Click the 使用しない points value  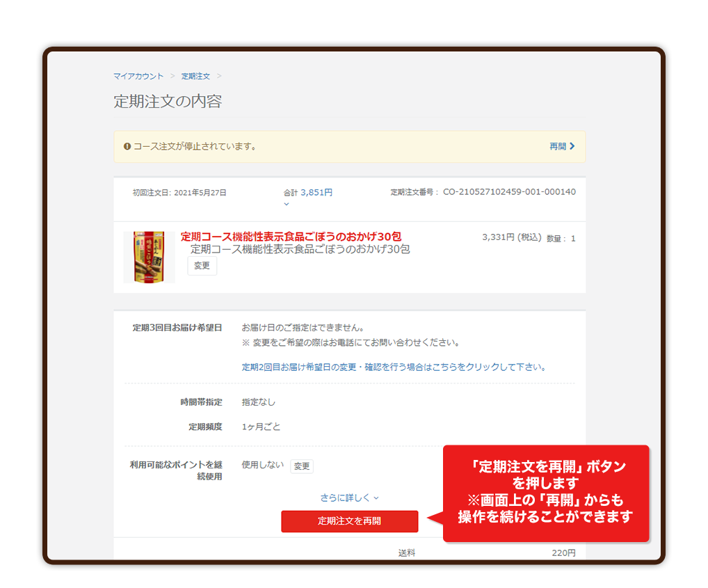point(263,465)
